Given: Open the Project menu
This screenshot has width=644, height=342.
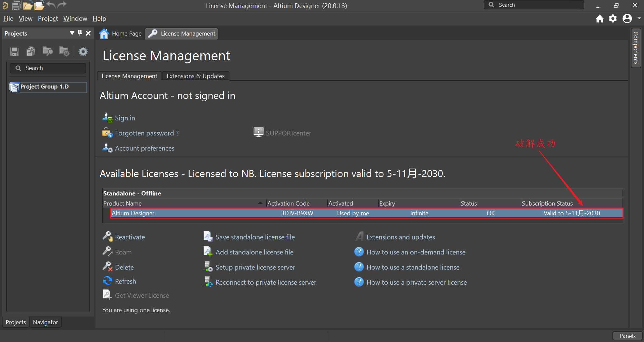Looking at the screenshot, I should 48,18.
